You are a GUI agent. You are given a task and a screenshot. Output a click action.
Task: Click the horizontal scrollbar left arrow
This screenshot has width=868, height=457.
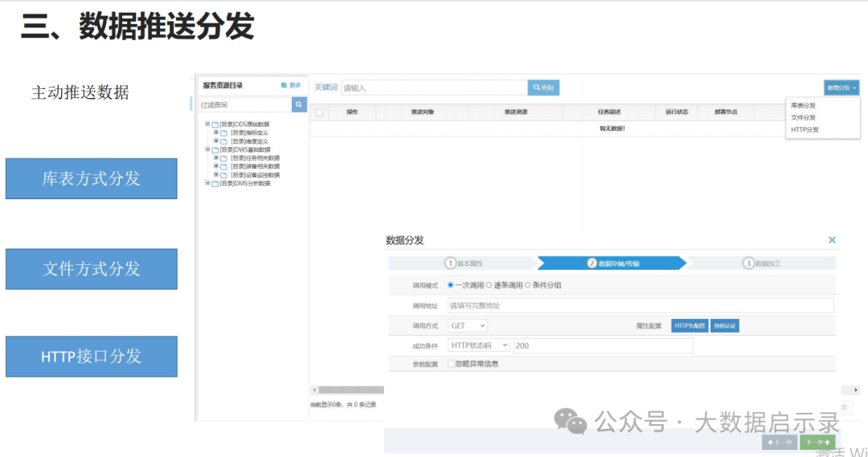(x=314, y=390)
